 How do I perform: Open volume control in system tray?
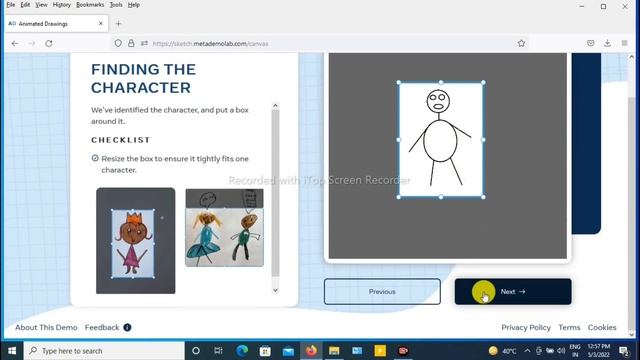click(561, 351)
